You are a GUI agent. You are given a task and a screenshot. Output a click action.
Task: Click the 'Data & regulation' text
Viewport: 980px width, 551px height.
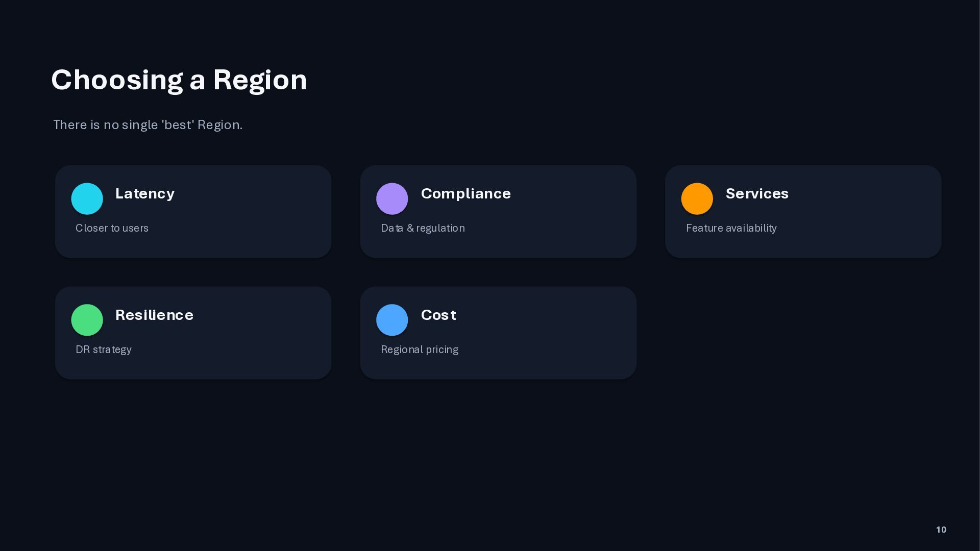coord(423,228)
